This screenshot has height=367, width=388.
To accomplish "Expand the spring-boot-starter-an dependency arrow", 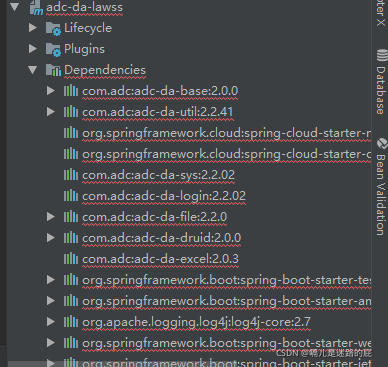I will pos(51,301).
